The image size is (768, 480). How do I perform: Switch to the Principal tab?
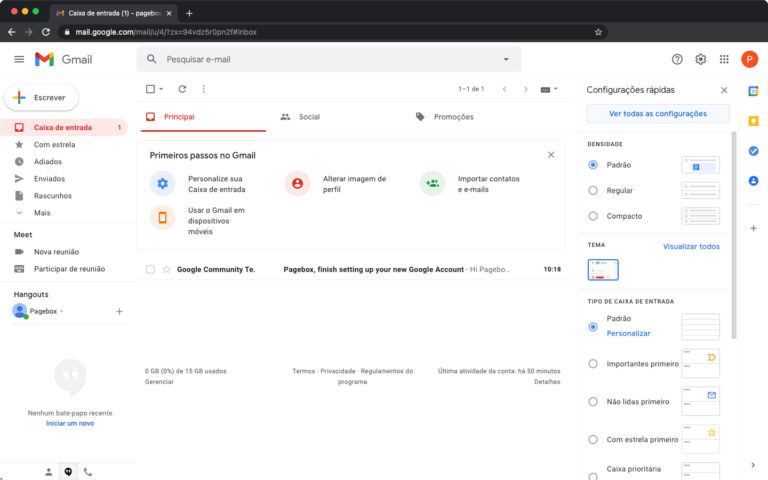203,117
